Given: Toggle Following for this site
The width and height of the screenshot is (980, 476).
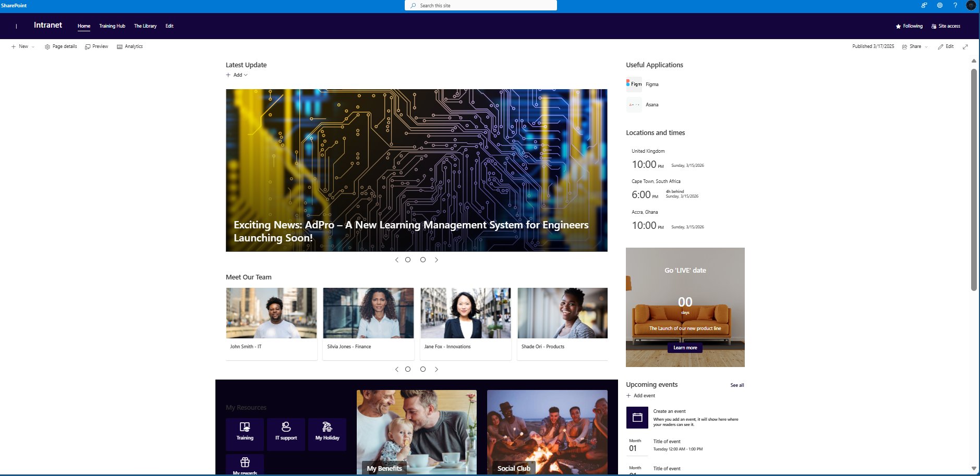Looking at the screenshot, I should click(909, 26).
